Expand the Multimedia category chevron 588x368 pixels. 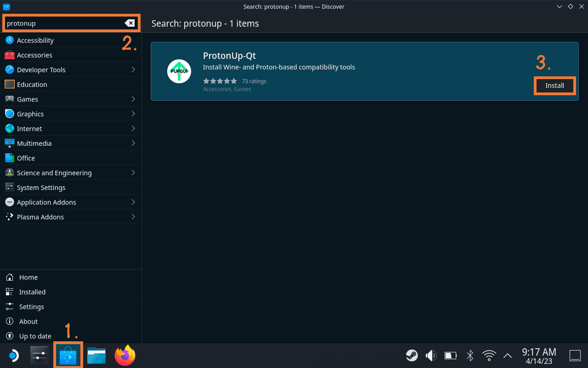[x=133, y=144]
